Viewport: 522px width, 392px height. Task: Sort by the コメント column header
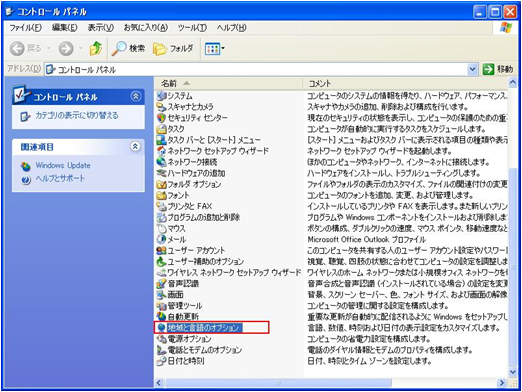coord(405,83)
